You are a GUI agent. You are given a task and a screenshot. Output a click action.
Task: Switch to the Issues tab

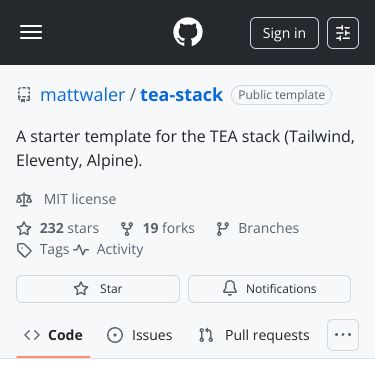pyautogui.click(x=140, y=335)
